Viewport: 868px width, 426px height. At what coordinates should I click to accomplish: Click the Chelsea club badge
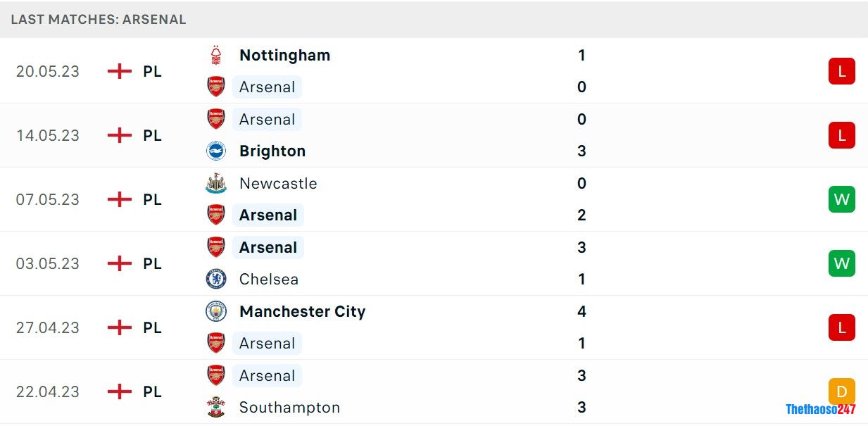click(215, 279)
